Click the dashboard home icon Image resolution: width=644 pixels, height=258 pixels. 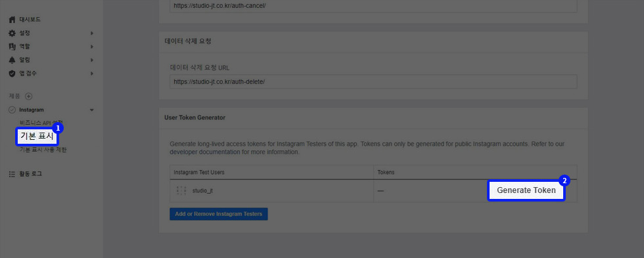(12, 19)
